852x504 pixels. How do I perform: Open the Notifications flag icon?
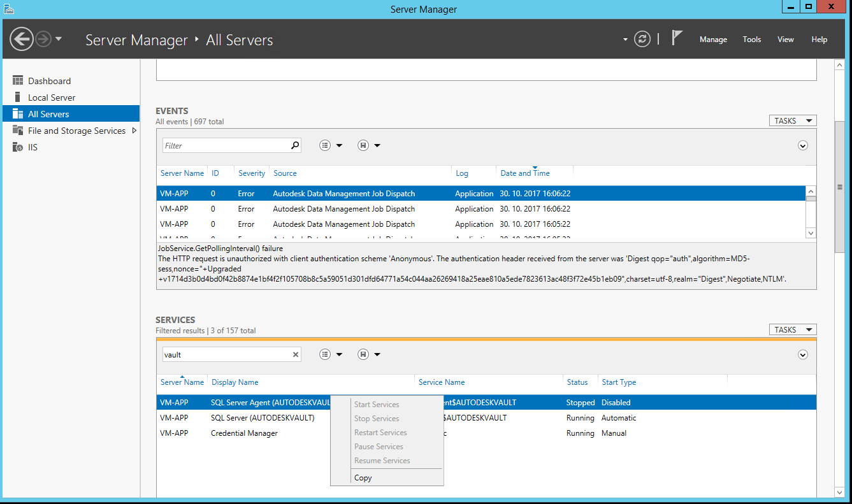click(x=677, y=38)
